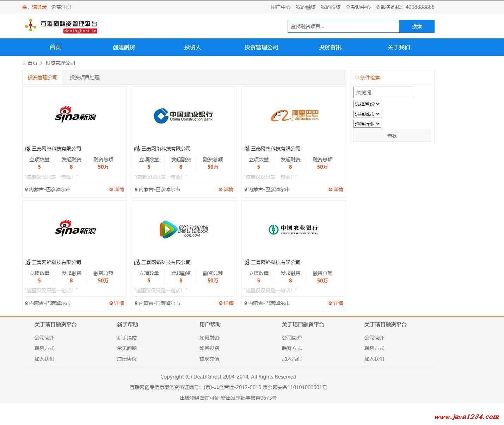Open 我的投资 in the top bar
Viewport: 504px width, 425px height.
331,7
